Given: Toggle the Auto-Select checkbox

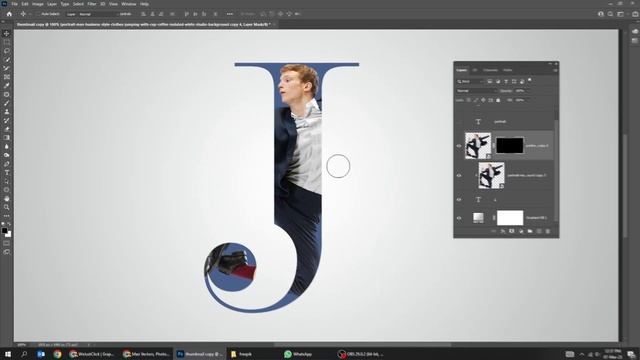Looking at the screenshot, I should [x=39, y=14].
